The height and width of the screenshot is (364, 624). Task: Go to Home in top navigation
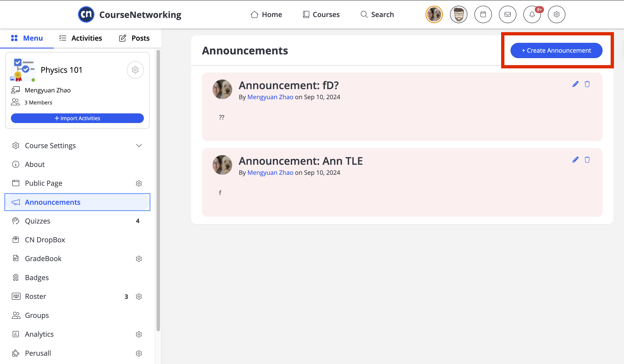coord(266,15)
